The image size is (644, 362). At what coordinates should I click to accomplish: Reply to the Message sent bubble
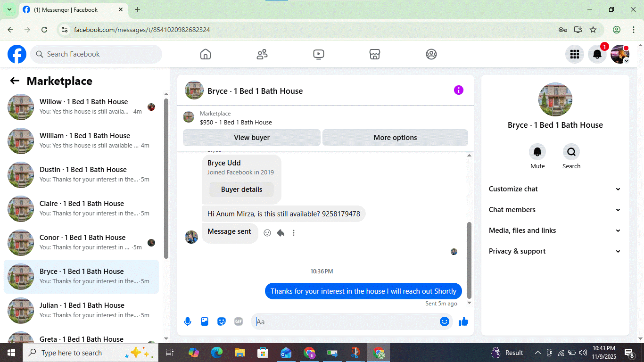tap(281, 233)
